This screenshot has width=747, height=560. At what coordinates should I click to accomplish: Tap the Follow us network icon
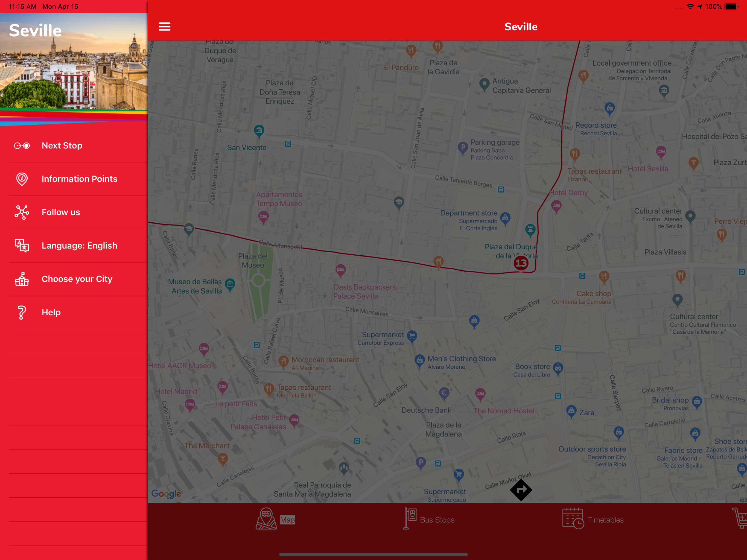point(22,212)
